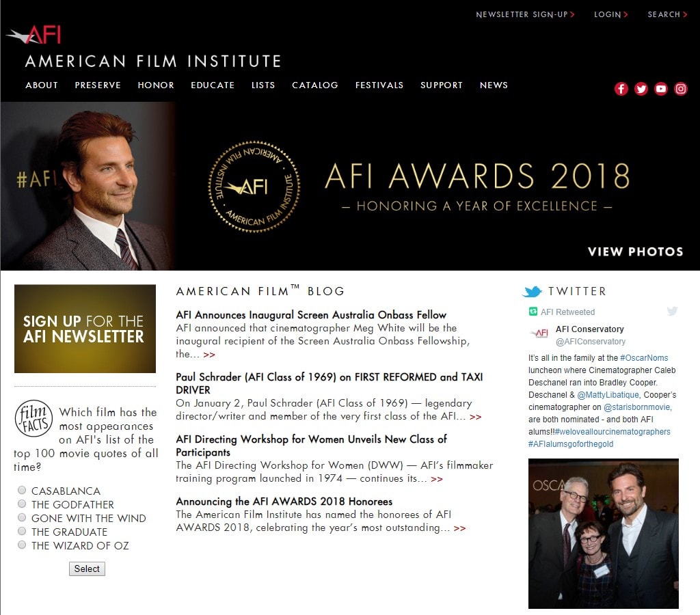Click the TWITTER section heading
Viewport: 700px width, 615px height.
click(577, 291)
